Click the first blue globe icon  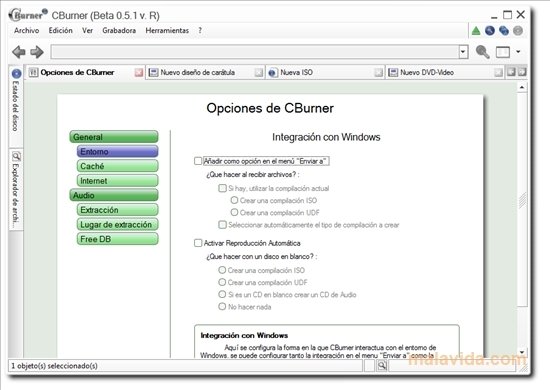click(490, 31)
